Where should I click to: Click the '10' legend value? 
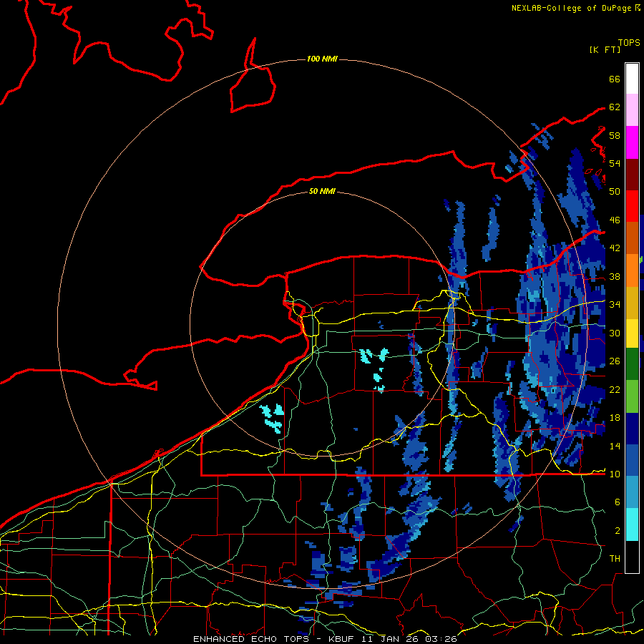coord(615,474)
